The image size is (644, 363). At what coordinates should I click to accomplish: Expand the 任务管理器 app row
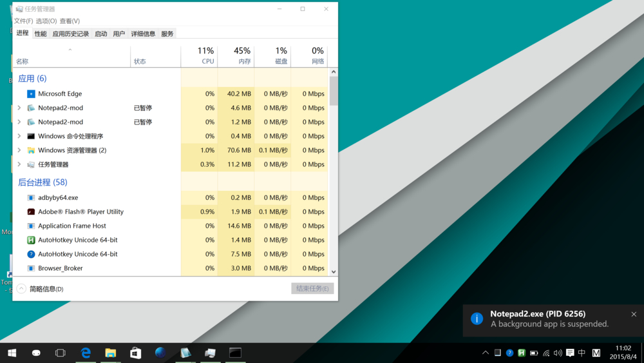pyautogui.click(x=19, y=164)
